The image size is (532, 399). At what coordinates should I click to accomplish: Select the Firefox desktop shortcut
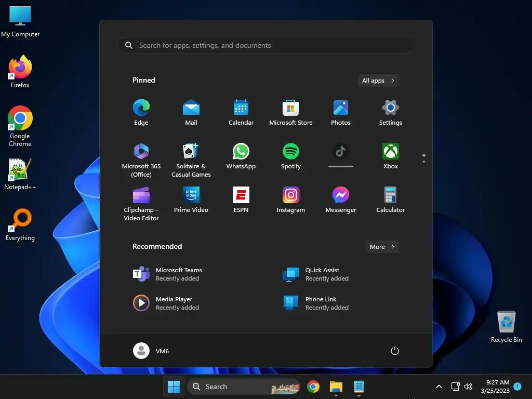(20, 72)
